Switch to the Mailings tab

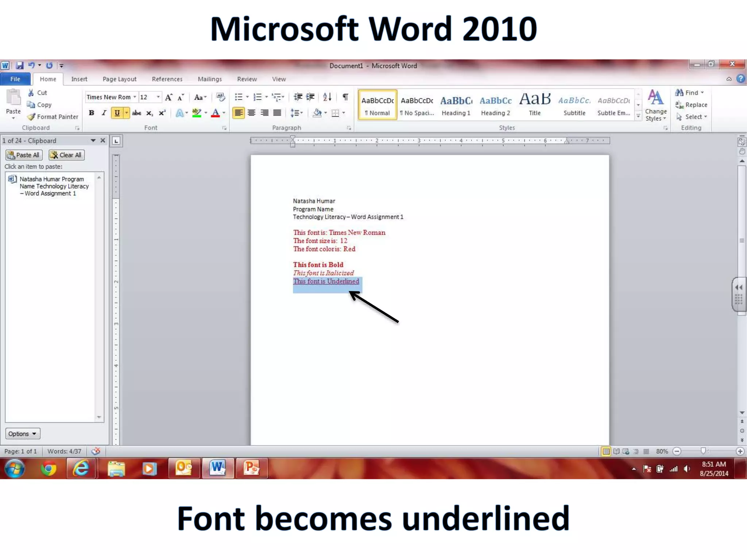coord(210,79)
